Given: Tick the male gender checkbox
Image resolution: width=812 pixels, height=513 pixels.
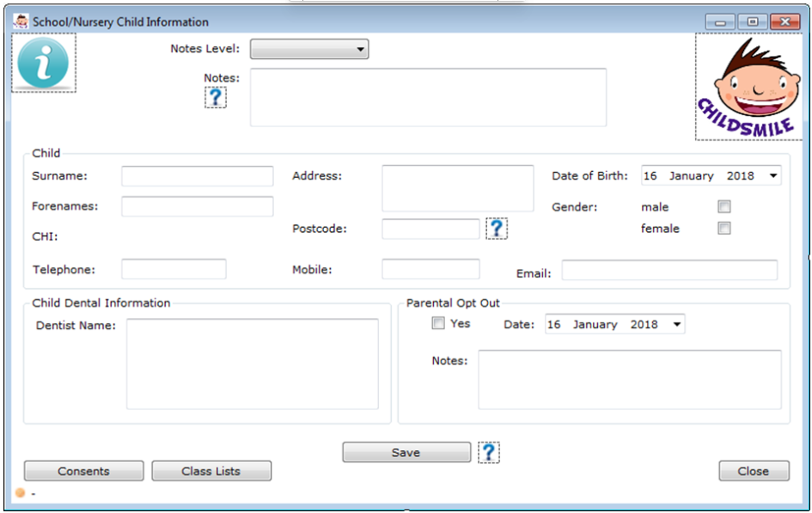Looking at the screenshot, I should (x=724, y=207).
